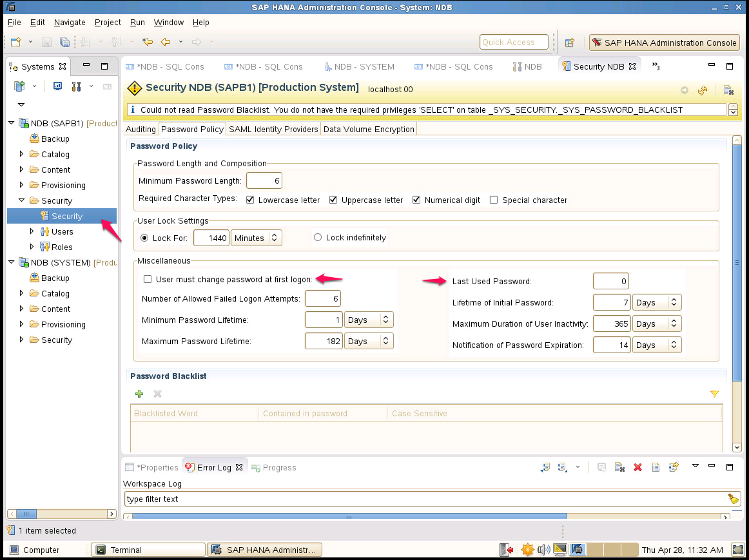Add a blacklisted word with green plus
Image resolution: width=749 pixels, height=560 pixels.
139,394
